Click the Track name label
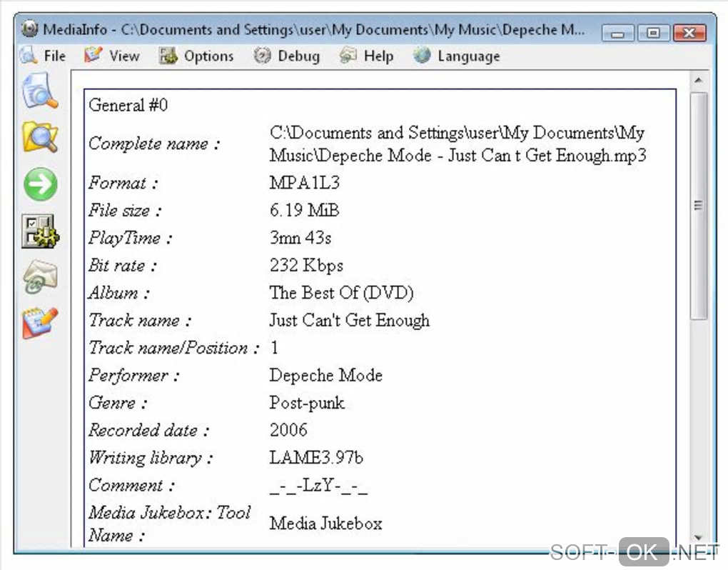 pos(140,321)
